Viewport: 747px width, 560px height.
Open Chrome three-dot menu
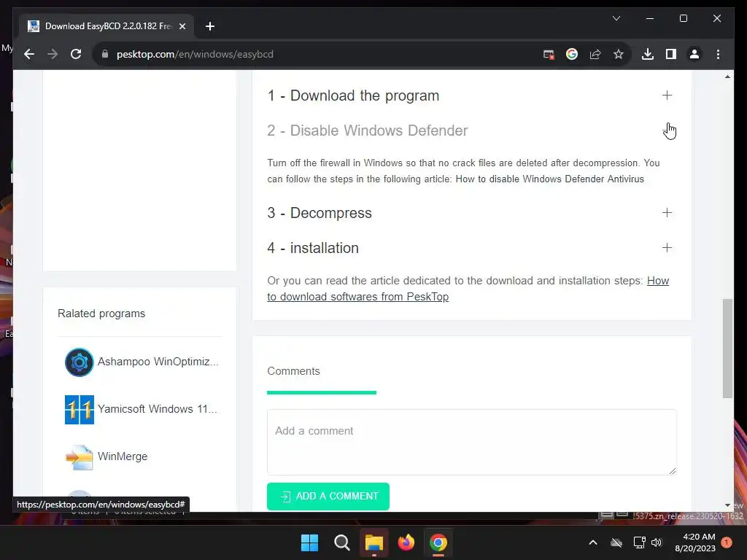tap(718, 54)
